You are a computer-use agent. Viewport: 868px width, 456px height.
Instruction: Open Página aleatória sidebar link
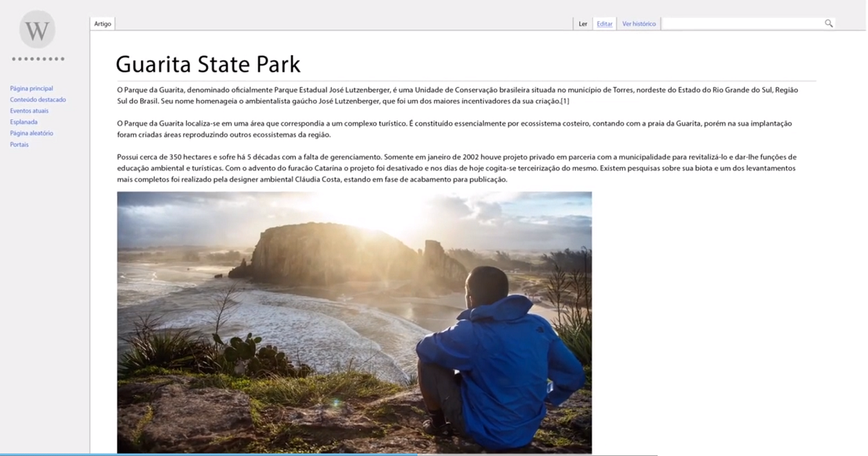[32, 133]
